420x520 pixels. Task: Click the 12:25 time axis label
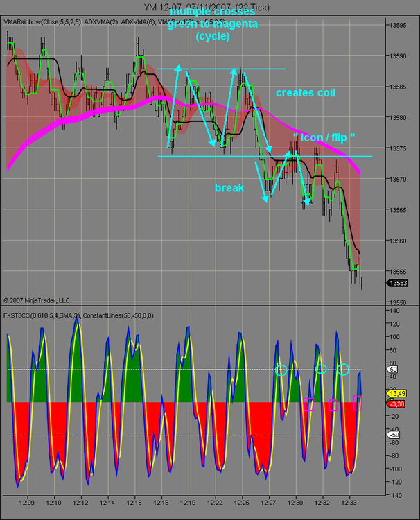point(241,503)
